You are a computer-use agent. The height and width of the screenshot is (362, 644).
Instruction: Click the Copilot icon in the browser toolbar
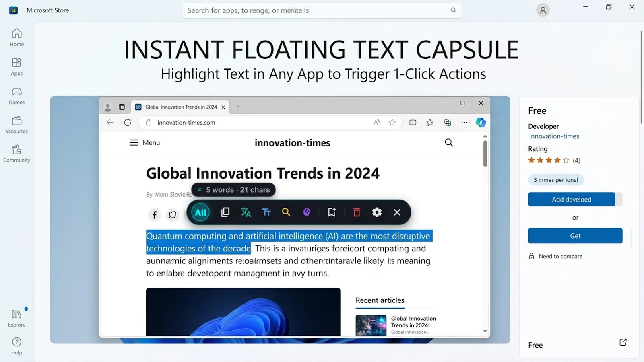[x=481, y=122]
